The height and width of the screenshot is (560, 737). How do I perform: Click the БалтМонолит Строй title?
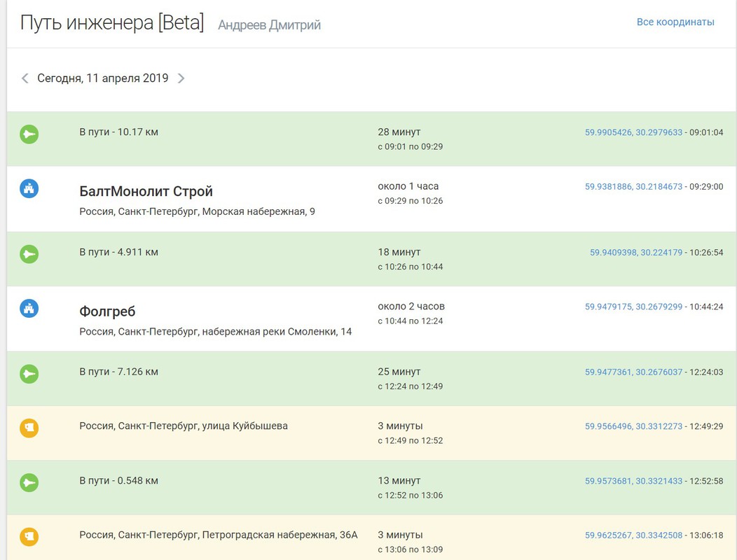pyautogui.click(x=146, y=191)
